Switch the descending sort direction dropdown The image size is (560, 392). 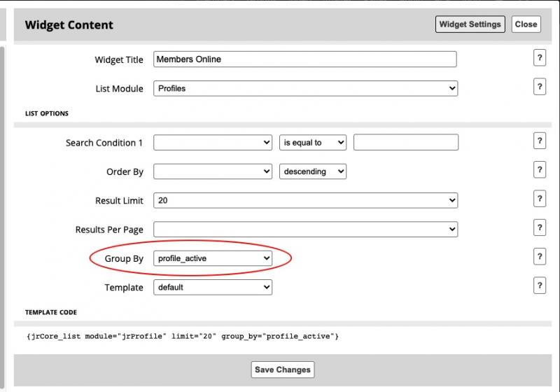[x=313, y=171]
